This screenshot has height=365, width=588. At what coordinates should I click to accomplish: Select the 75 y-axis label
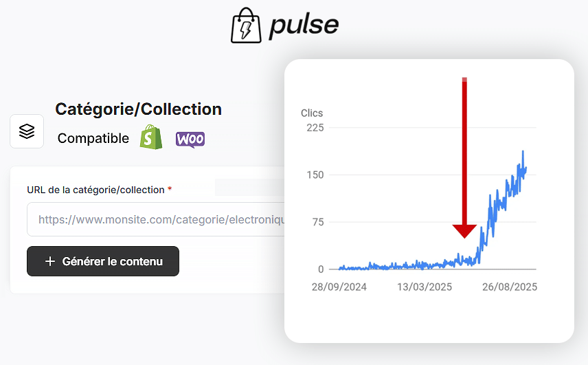pyautogui.click(x=317, y=222)
